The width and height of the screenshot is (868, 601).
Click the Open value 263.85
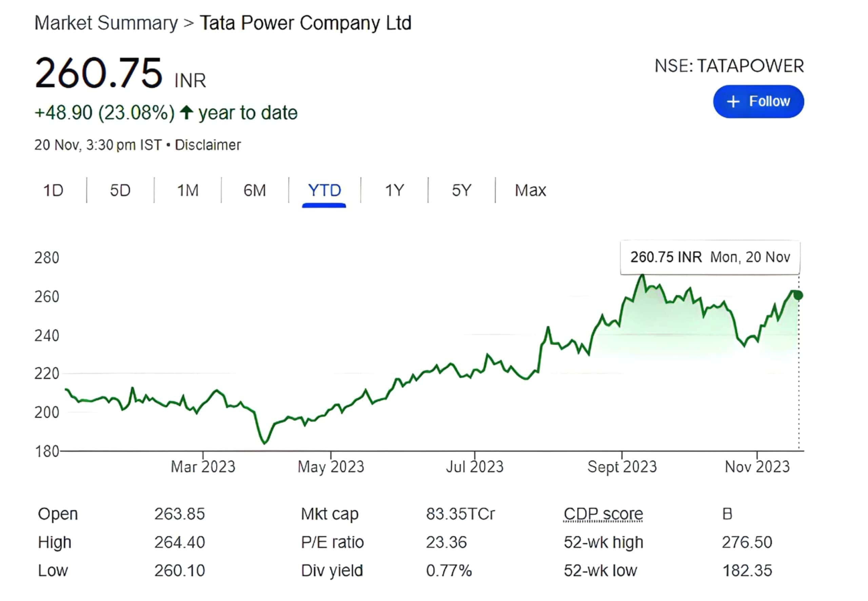[x=179, y=514]
